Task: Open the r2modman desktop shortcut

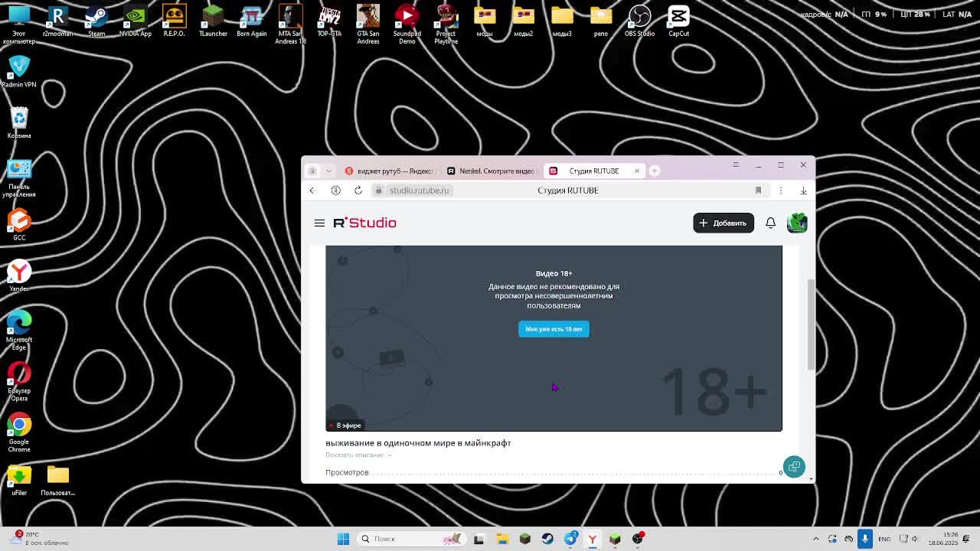Action: click(57, 21)
